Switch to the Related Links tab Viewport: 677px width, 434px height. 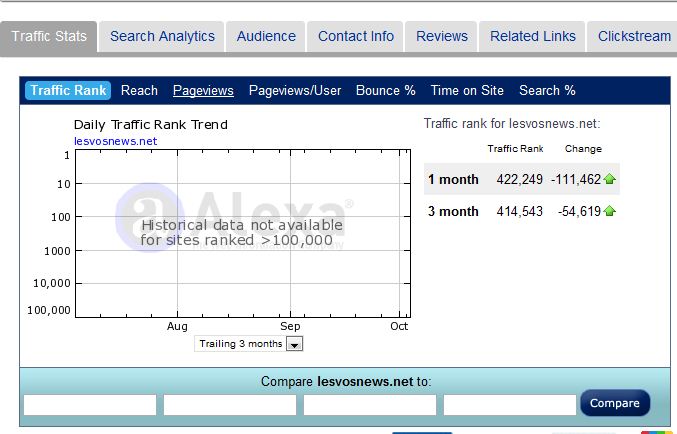[533, 37]
